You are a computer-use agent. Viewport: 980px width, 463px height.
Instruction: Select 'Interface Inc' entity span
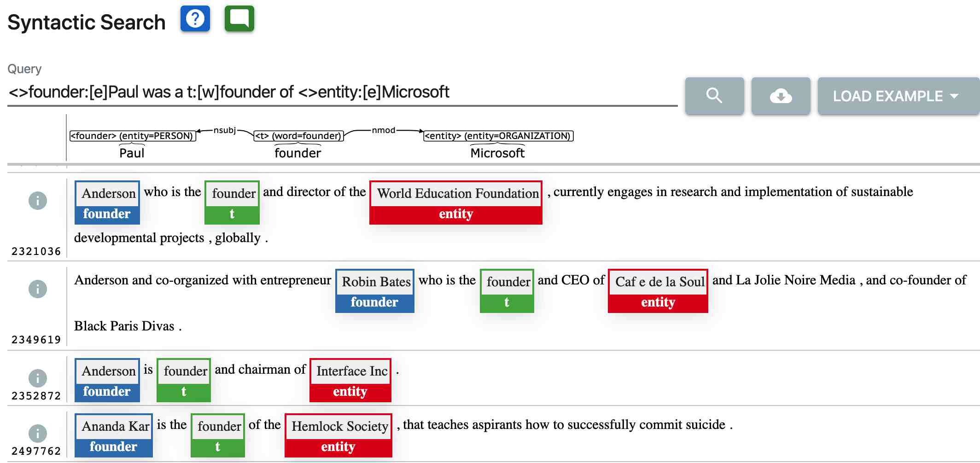[x=350, y=380]
